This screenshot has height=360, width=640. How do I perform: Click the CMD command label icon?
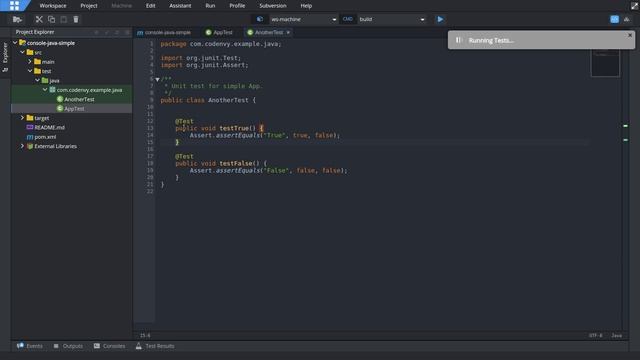coord(348,19)
